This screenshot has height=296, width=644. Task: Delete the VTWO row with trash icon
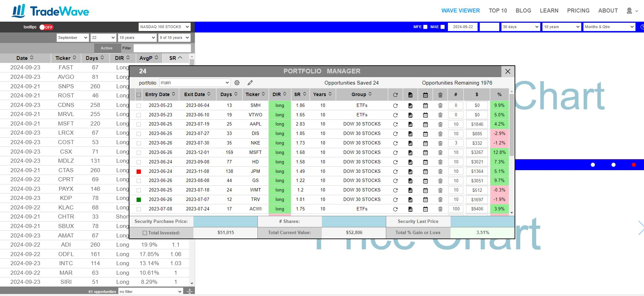click(440, 115)
